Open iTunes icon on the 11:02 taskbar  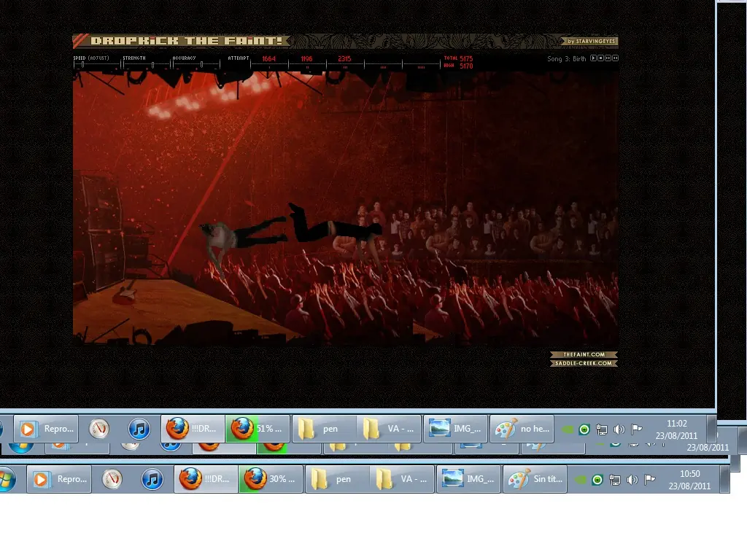[139, 429]
